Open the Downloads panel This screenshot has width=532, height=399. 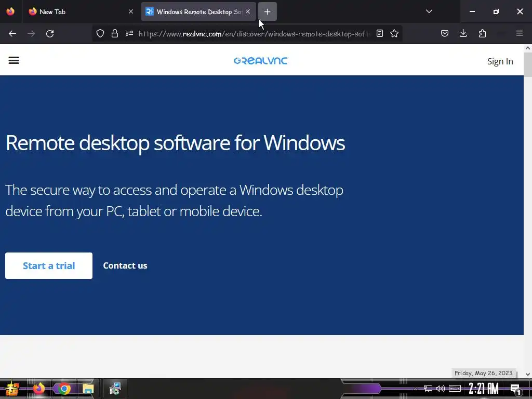tap(463, 33)
